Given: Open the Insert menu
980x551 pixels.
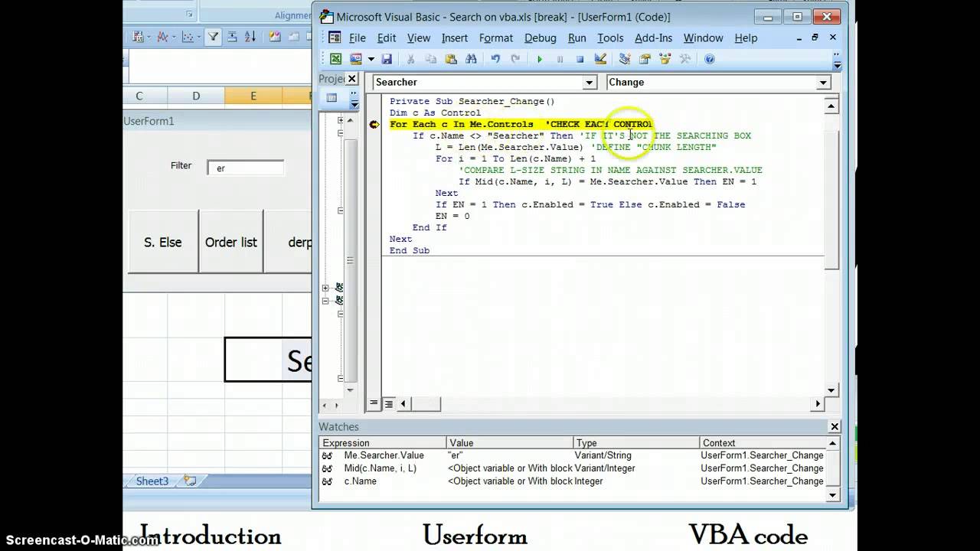Looking at the screenshot, I should [455, 37].
